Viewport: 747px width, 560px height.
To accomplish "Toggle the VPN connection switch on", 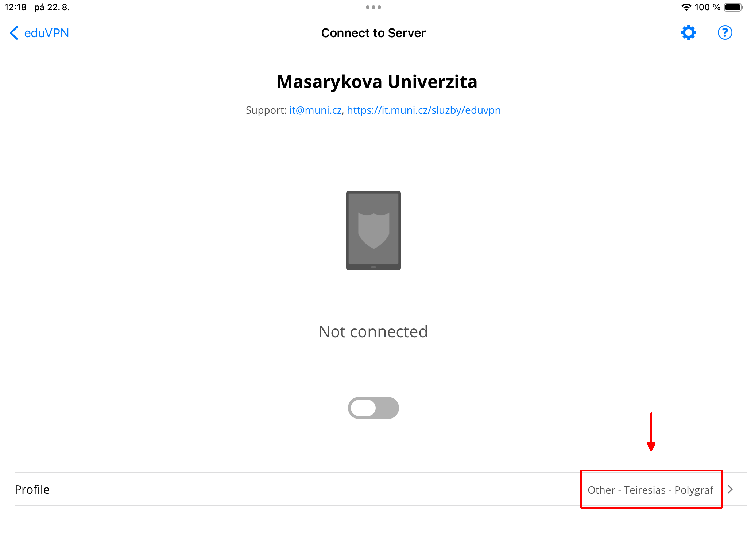I will point(373,408).
